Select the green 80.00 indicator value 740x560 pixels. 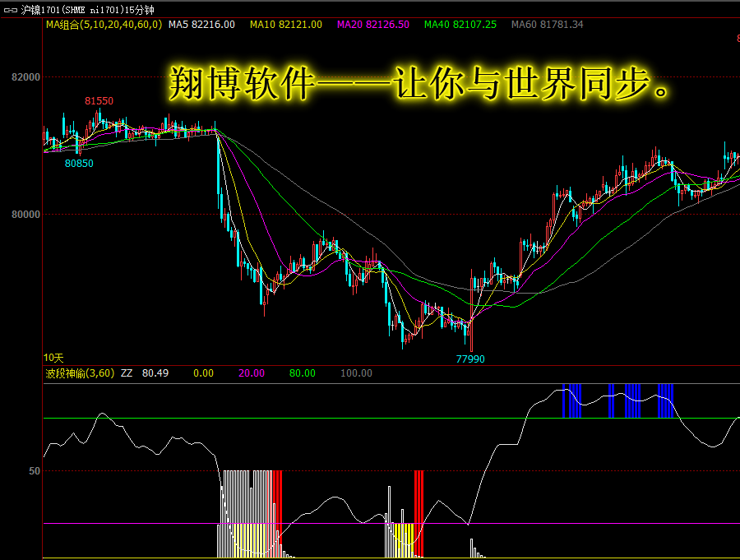point(302,373)
